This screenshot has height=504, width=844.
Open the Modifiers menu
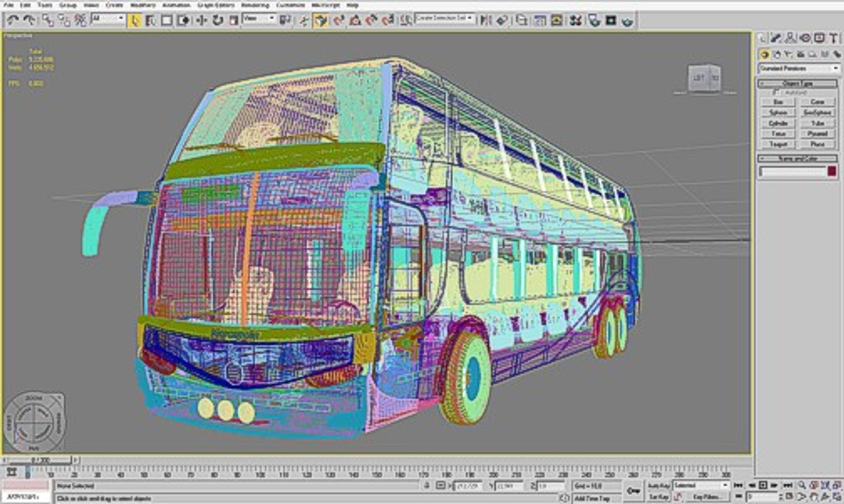[x=143, y=5]
